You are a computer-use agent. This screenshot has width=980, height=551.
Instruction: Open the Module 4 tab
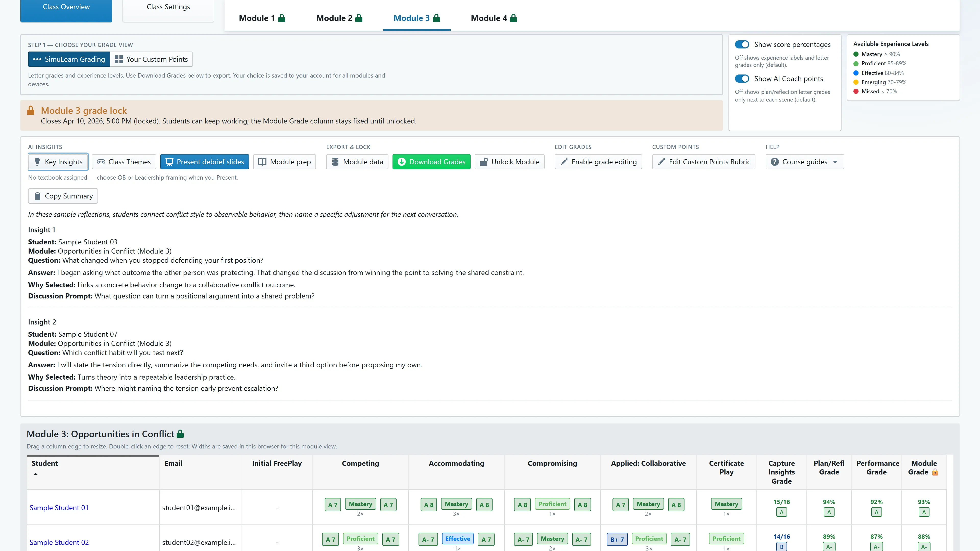[494, 18]
